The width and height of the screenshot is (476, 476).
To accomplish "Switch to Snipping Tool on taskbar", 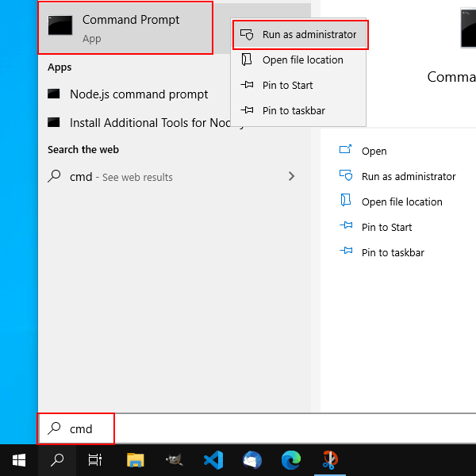I will click(330, 460).
